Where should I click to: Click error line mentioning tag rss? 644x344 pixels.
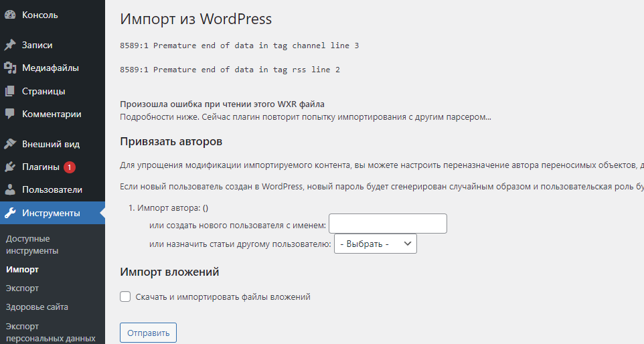(230, 70)
